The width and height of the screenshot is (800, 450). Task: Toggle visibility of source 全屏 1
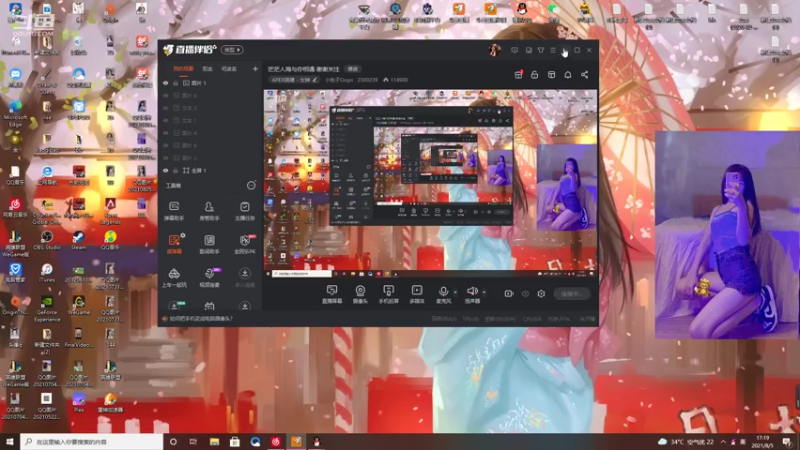(x=165, y=170)
